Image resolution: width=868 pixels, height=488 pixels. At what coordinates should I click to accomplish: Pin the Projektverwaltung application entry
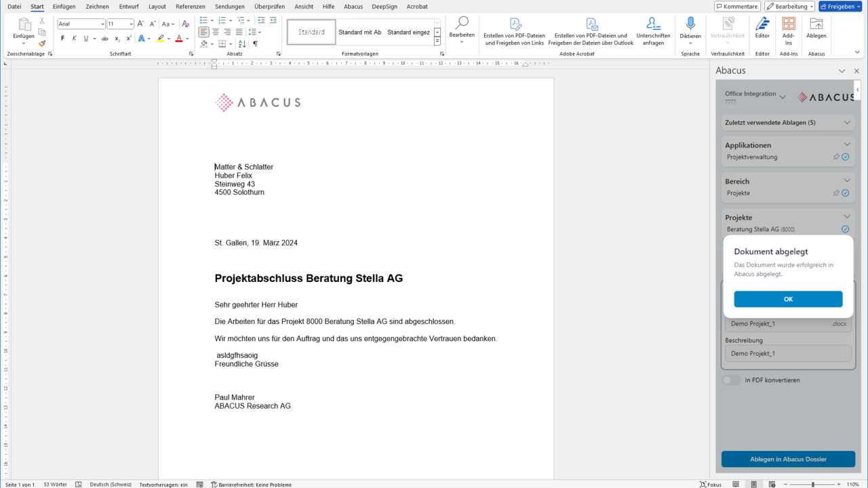coord(836,157)
